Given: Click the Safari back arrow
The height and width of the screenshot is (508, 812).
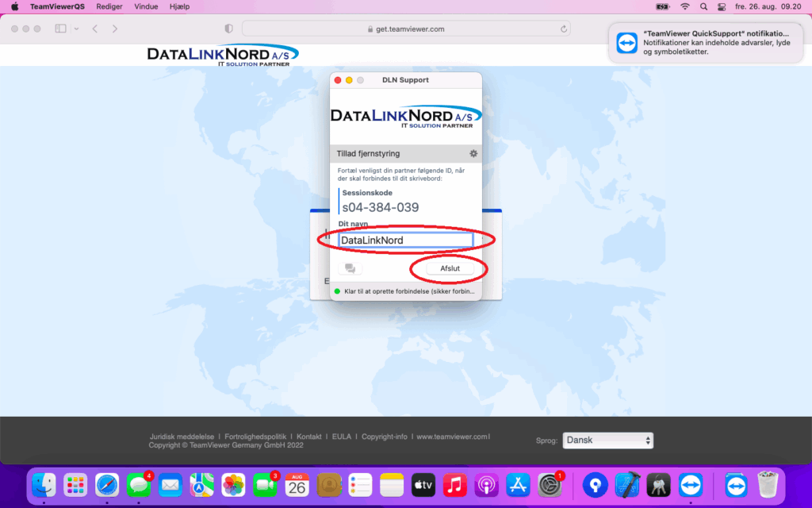Looking at the screenshot, I should point(94,29).
